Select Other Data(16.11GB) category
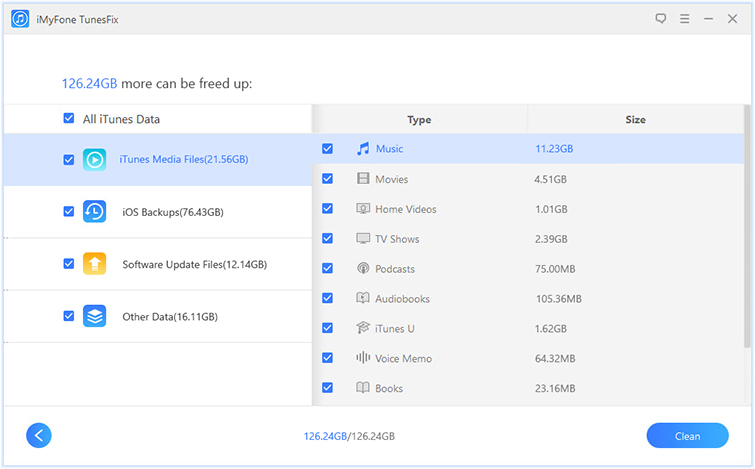Screen dimensions: 755x469 tap(158, 317)
